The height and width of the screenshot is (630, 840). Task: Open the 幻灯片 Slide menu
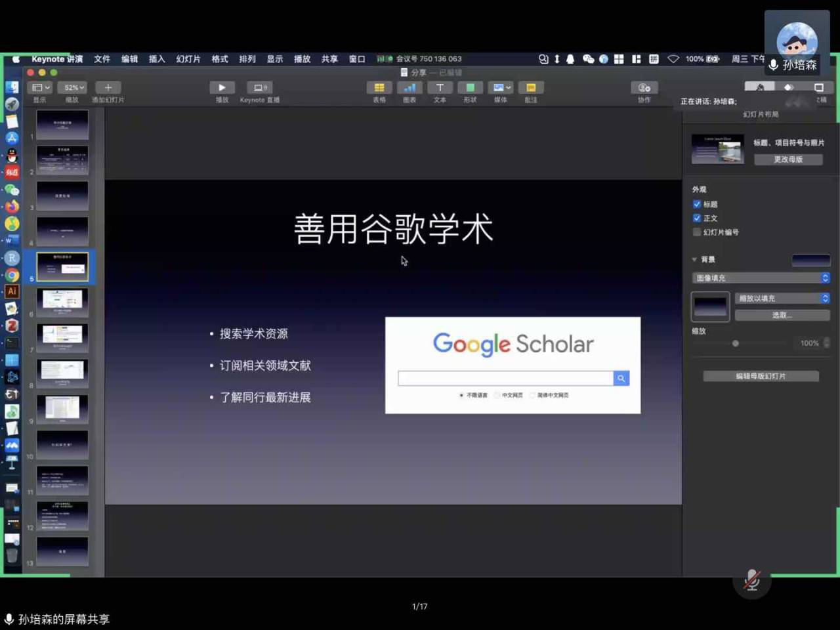188,59
